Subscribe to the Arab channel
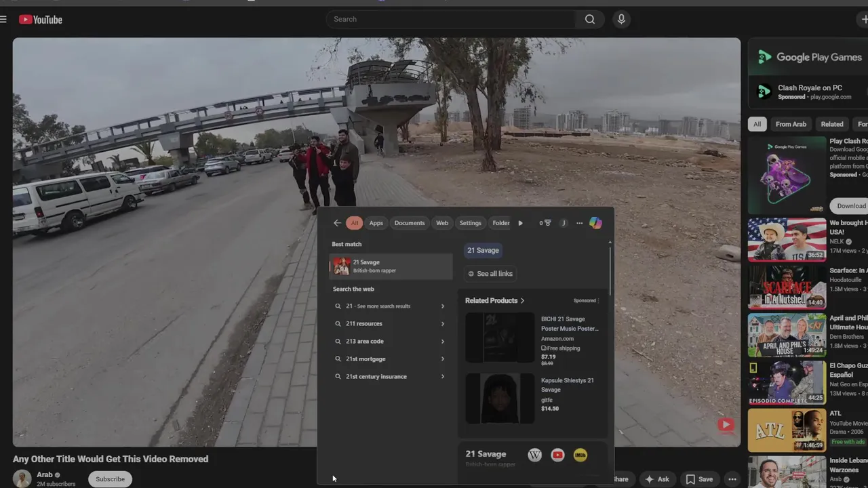Screen dimensions: 868x488 tap(110, 479)
